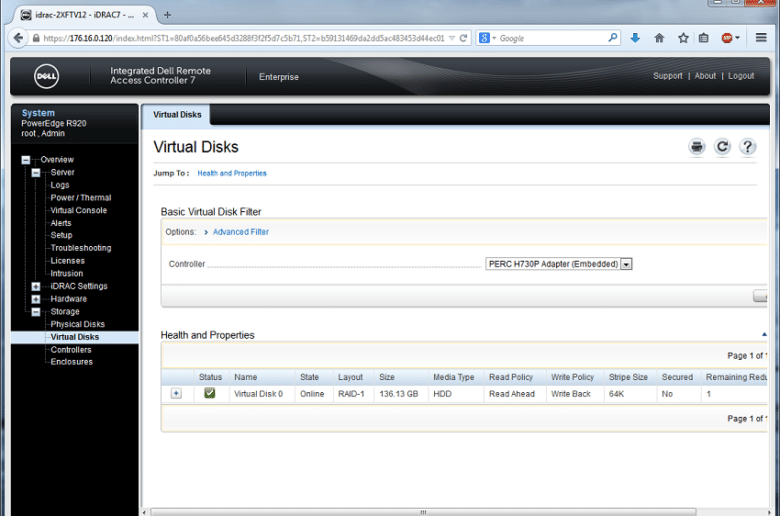The height and width of the screenshot is (516, 780).
Task: Click the browser address bar URL
Action: pyautogui.click(x=244, y=38)
